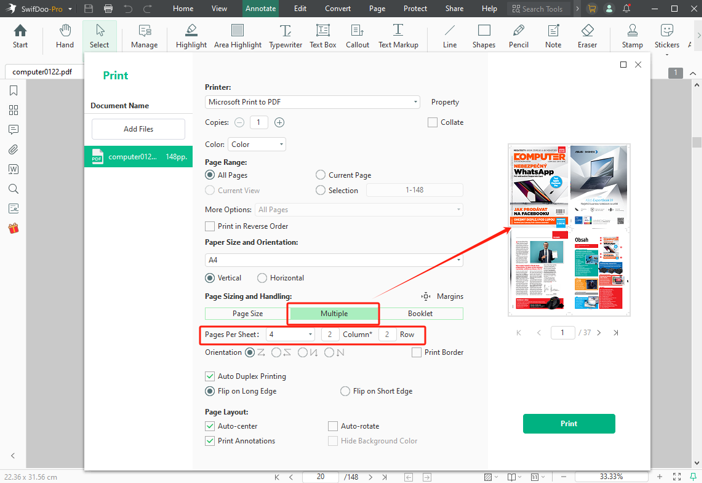Select the Text Box tool
The image size is (702, 483).
pyautogui.click(x=323, y=36)
